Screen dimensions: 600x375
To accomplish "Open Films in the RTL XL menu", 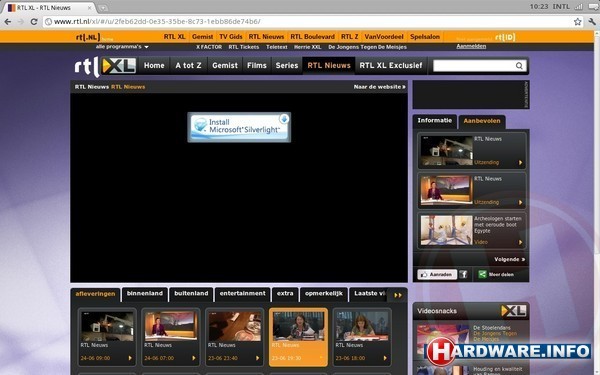I will [256, 65].
